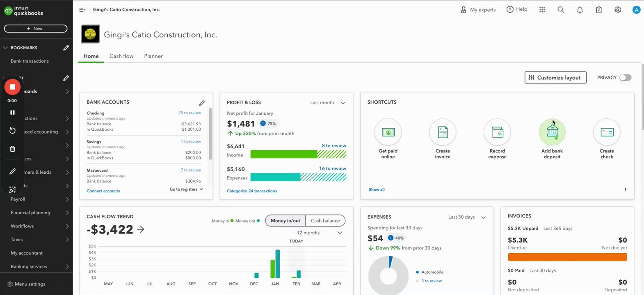Viewport: 644px width, 295px height.
Task: Open My experts
Action: tap(478, 9)
